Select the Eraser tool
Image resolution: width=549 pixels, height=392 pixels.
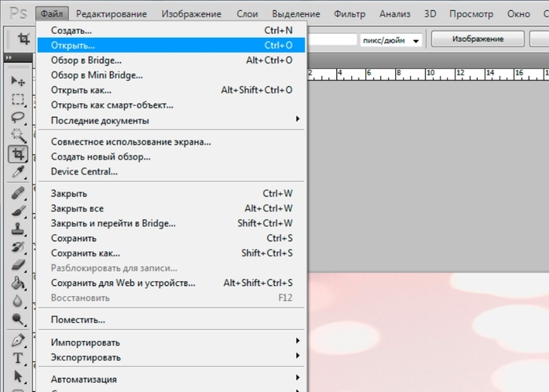point(17,265)
